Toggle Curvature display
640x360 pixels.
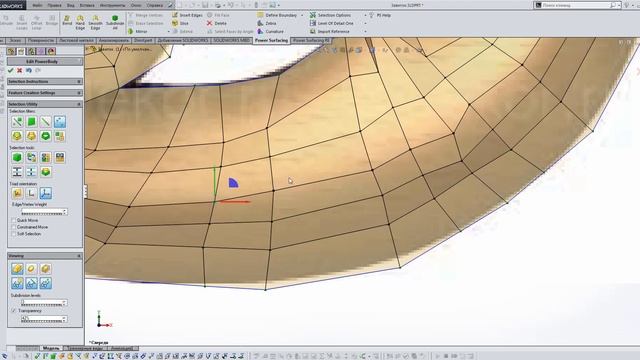(x=270, y=31)
